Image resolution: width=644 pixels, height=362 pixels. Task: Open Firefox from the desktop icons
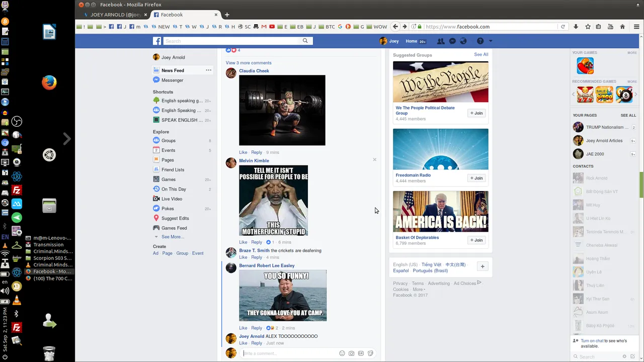[49, 82]
